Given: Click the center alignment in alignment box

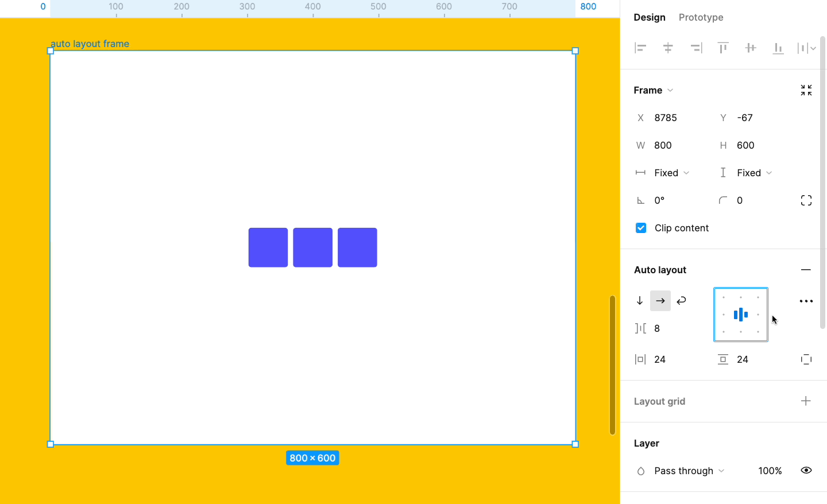Looking at the screenshot, I should pyautogui.click(x=741, y=315).
